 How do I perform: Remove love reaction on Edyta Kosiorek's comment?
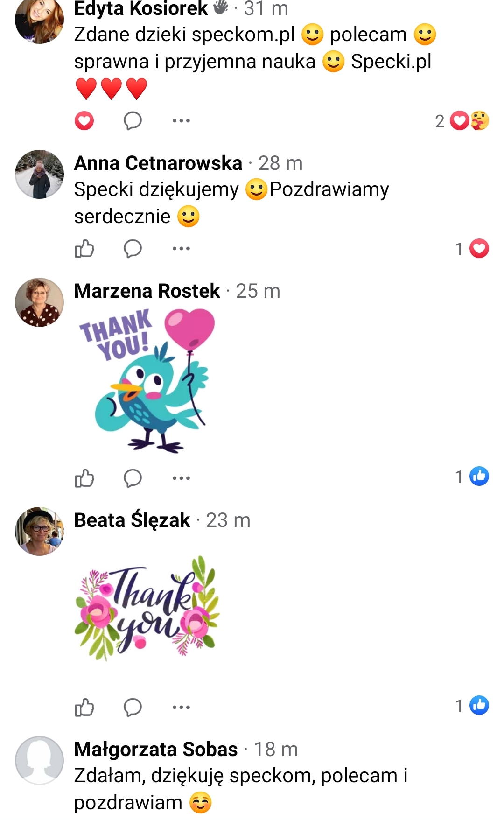pos(84,121)
